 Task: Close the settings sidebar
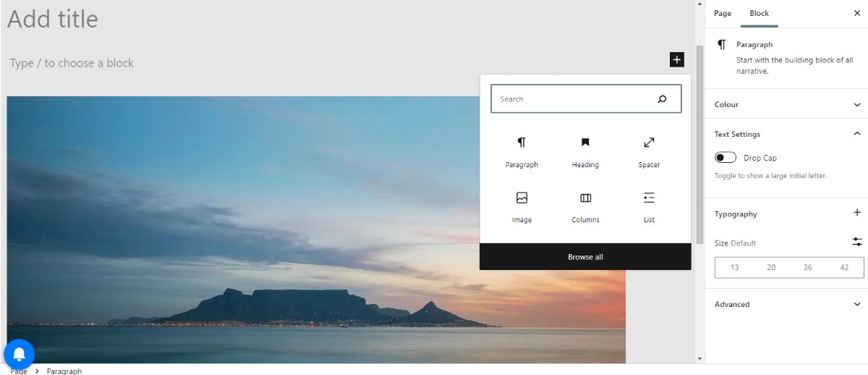point(857,13)
